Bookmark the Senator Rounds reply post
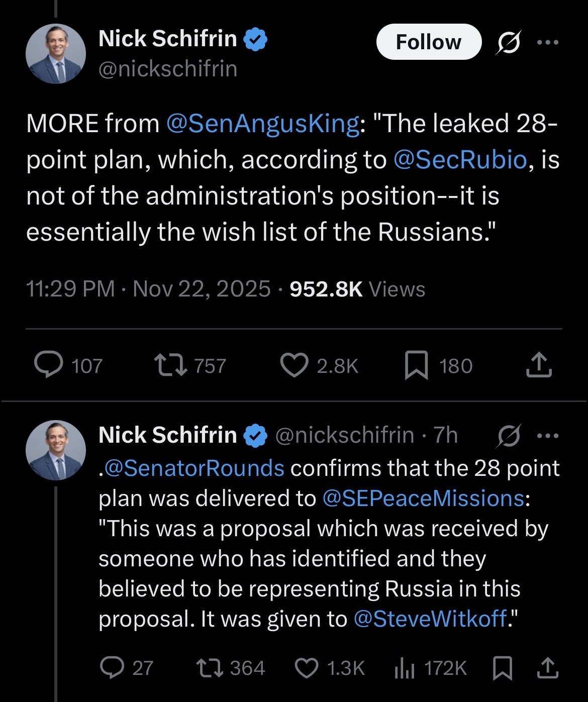The image size is (588, 702). 502,668
